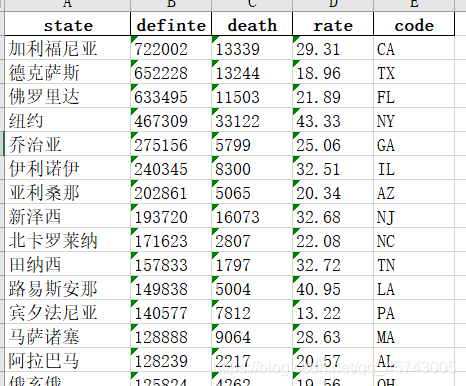The width and height of the screenshot is (466, 386).
Task: Click cell with value 33122
Action: (252, 120)
